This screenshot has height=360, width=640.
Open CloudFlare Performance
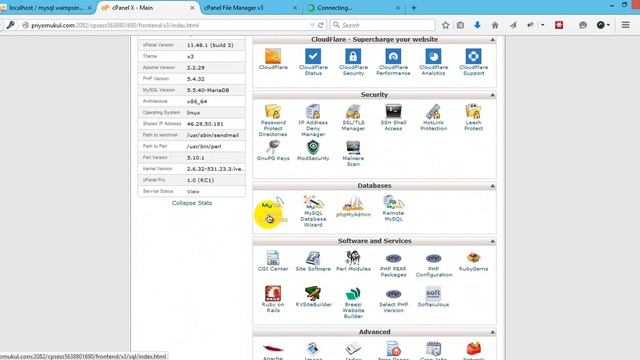393,62
